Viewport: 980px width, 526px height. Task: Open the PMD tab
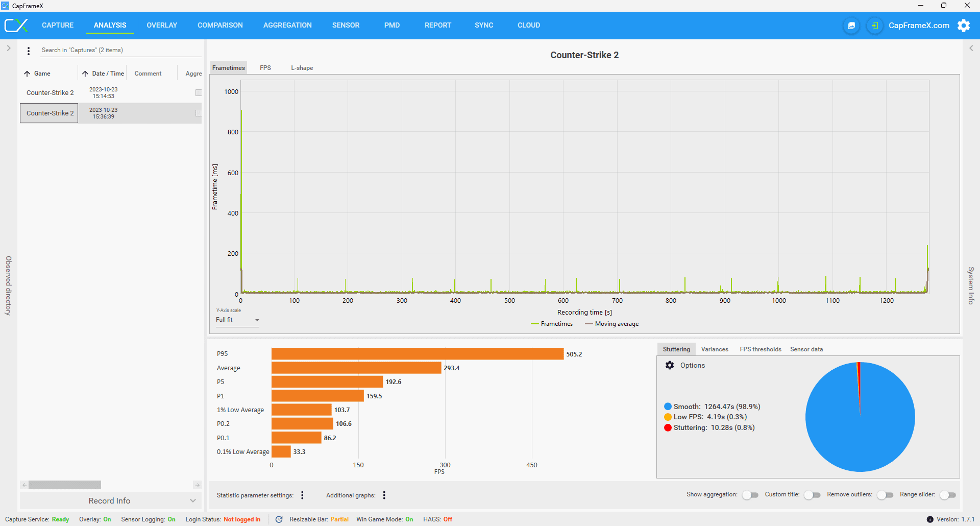click(x=392, y=25)
